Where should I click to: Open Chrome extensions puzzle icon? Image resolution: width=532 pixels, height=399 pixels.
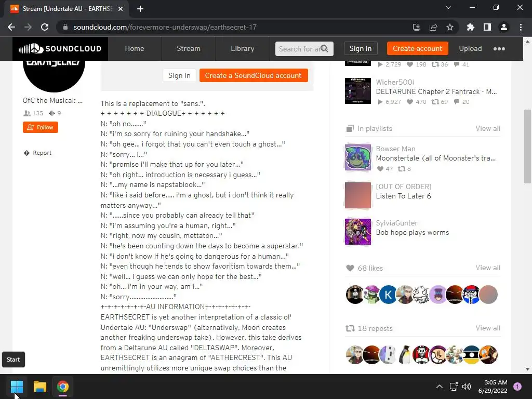click(x=471, y=27)
